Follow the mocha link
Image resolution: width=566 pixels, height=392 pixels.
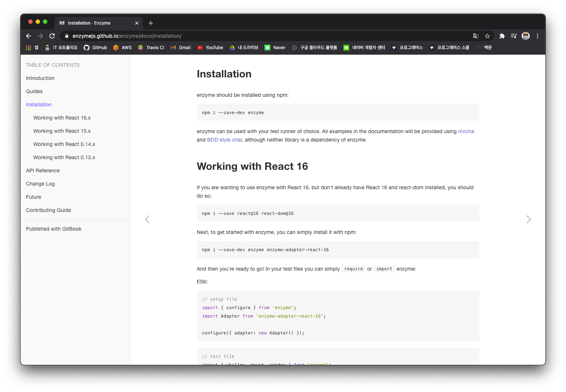466,131
